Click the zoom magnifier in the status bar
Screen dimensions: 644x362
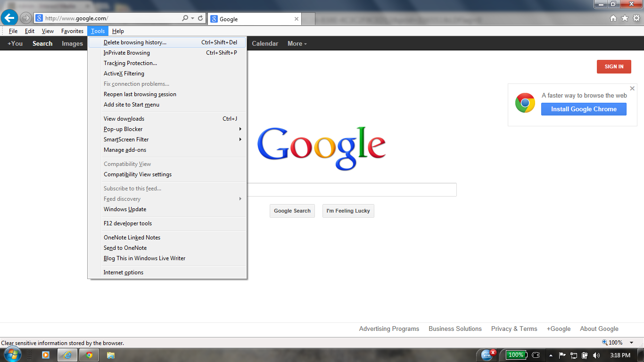(x=605, y=343)
